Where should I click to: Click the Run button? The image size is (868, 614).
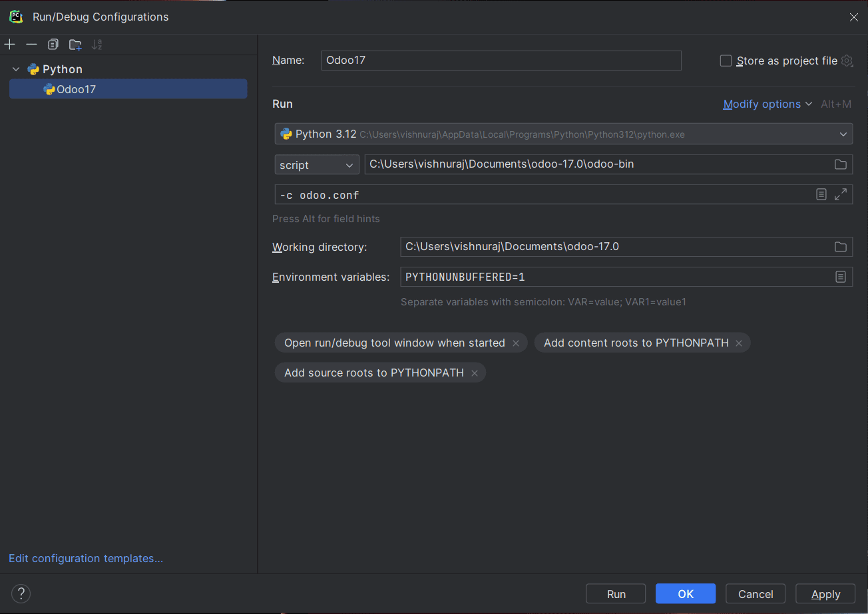coord(616,594)
